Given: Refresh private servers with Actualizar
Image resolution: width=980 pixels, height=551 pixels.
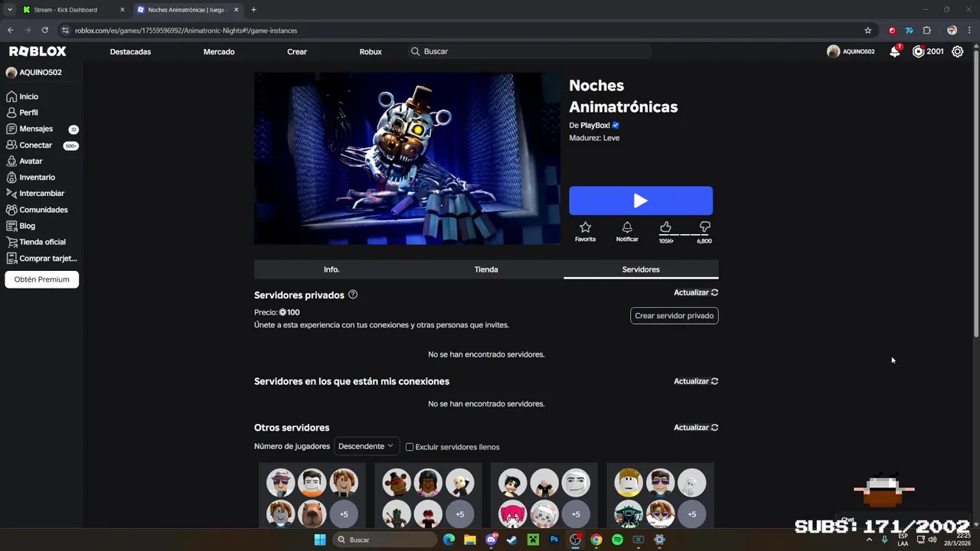Looking at the screenshot, I should (696, 292).
